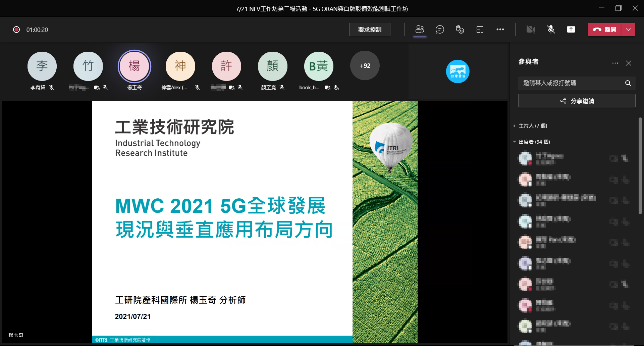Select 顏至寬 participant avatar
This screenshot has width=644, height=346.
[272, 66]
